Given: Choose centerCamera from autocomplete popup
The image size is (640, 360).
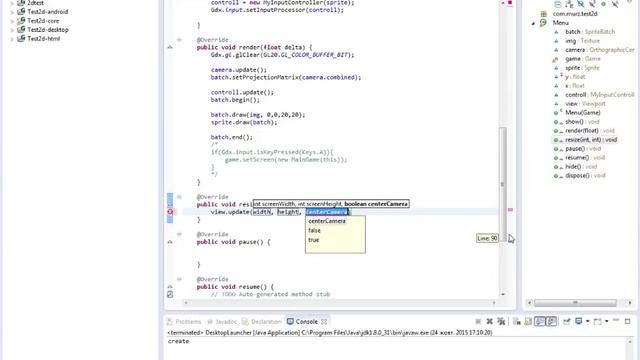Looking at the screenshot, I should tap(327, 221).
